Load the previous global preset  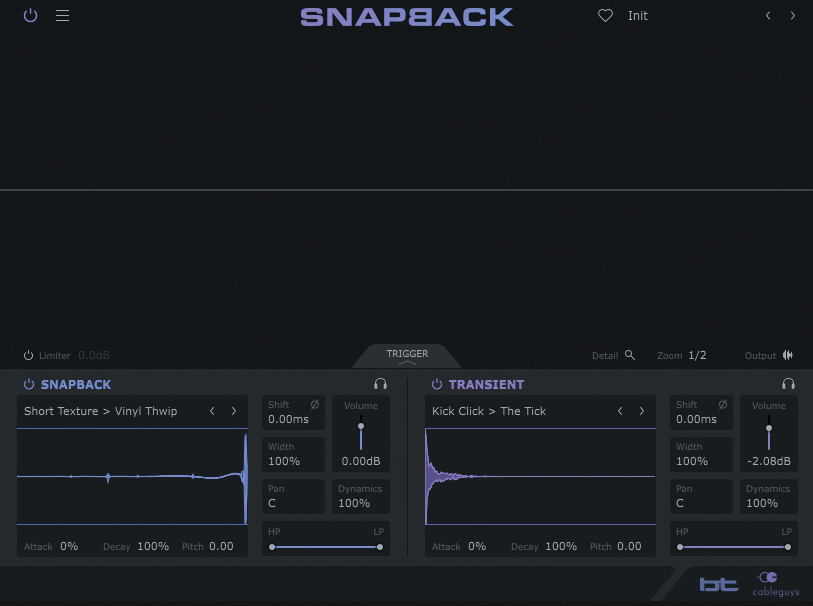[768, 16]
